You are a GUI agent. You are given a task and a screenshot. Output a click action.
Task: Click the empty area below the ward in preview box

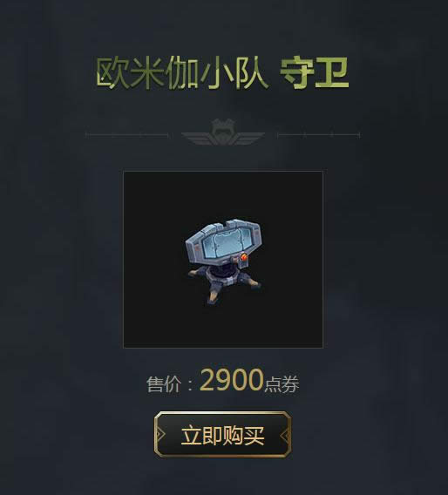(223, 327)
